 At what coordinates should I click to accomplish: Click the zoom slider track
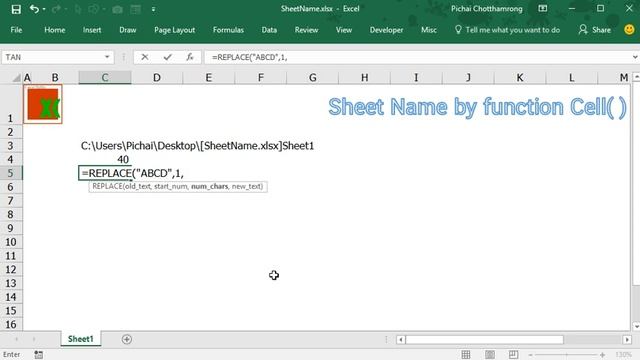[x=567, y=355]
